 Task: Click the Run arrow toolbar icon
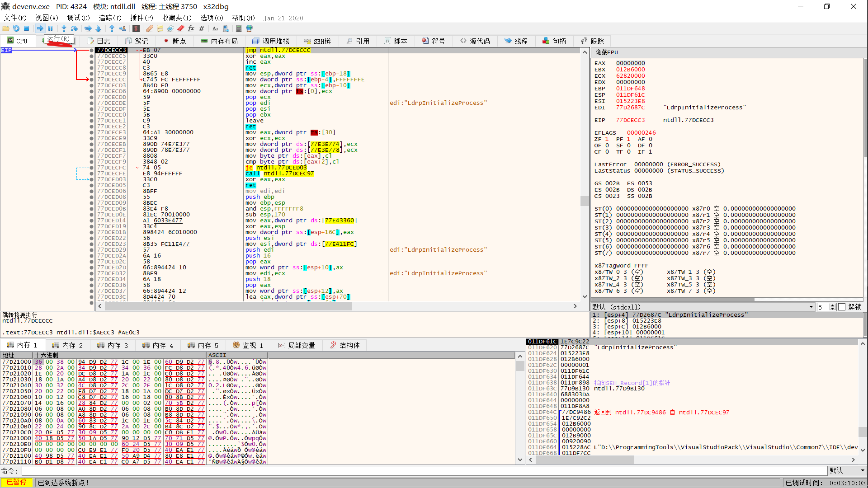pos(40,28)
